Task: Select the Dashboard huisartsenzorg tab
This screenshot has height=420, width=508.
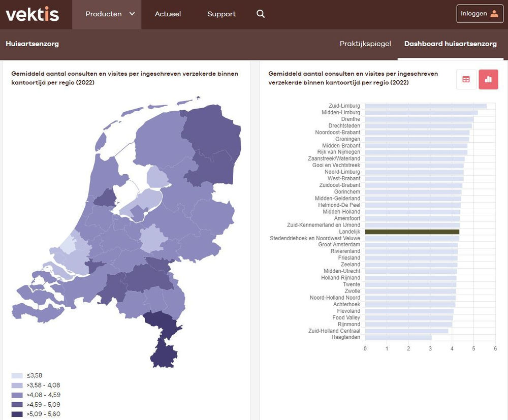Action: tap(450, 44)
